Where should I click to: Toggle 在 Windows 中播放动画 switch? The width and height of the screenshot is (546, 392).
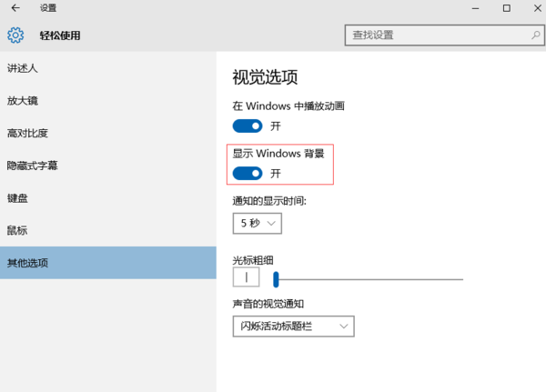[x=248, y=126]
